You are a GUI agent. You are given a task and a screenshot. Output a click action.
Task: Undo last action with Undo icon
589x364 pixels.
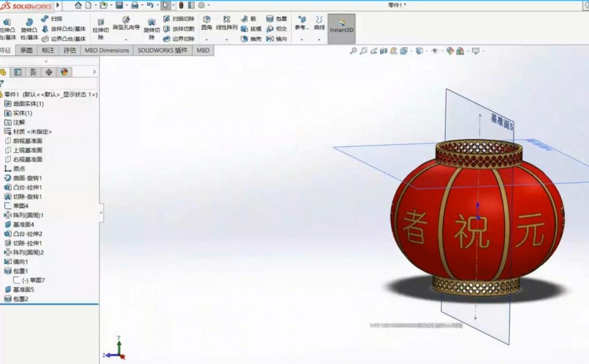click(x=150, y=5)
